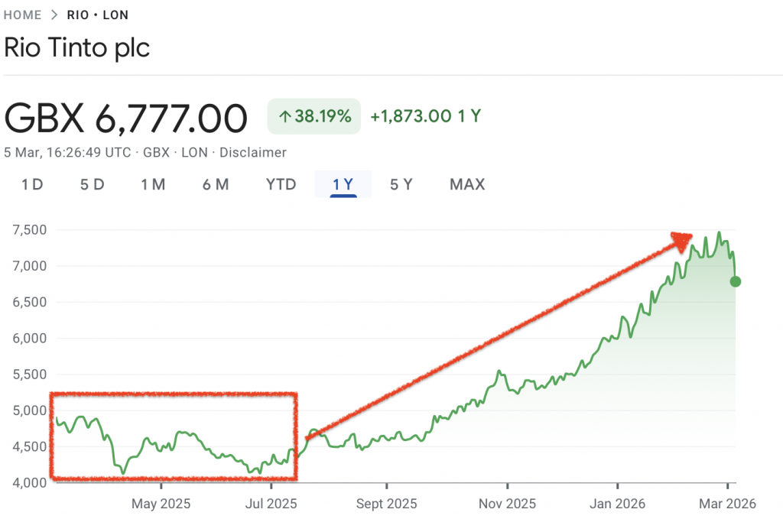Click the HOME breadcrumb link
The image size is (783, 532).
23,15
